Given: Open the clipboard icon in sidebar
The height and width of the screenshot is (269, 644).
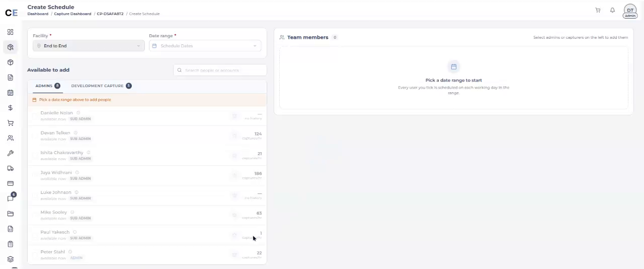Looking at the screenshot, I should pos(10,244).
